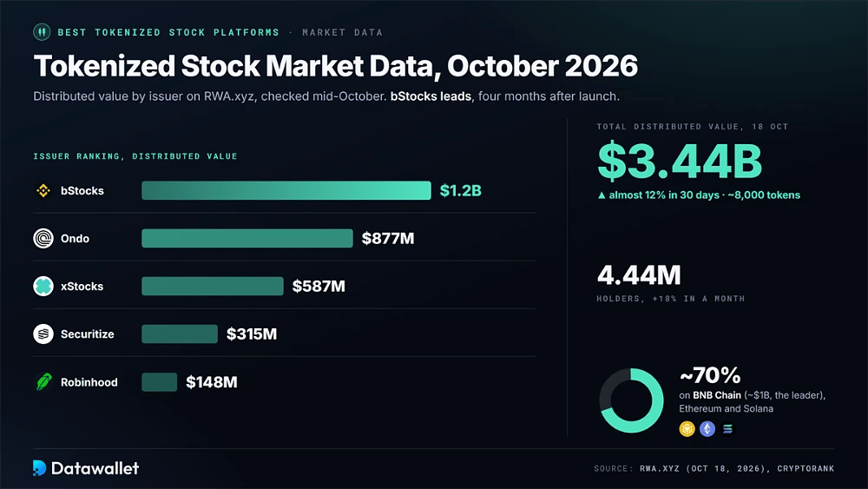Click the '$315M' value

click(x=252, y=334)
